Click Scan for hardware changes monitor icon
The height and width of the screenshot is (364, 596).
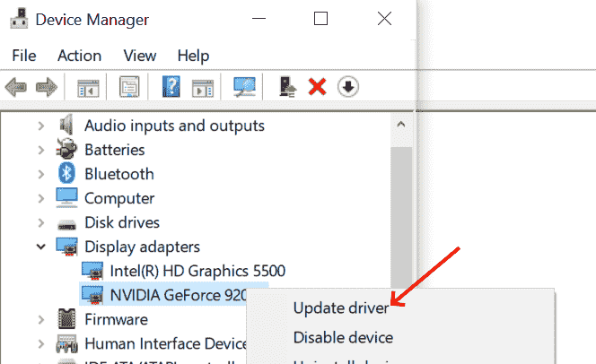tap(244, 87)
